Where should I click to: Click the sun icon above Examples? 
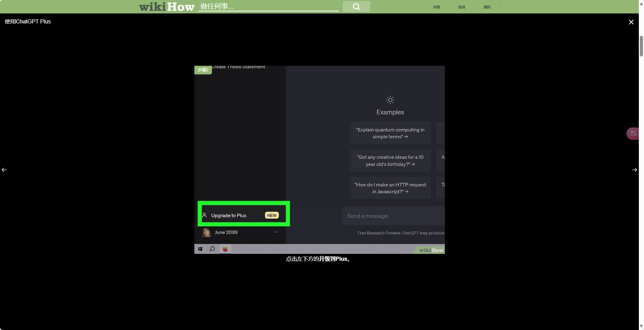[x=390, y=100]
